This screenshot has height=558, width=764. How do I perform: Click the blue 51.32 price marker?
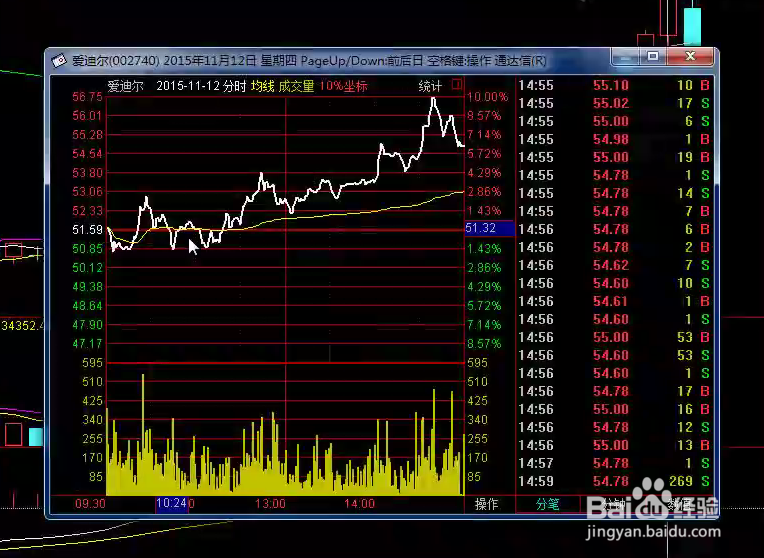(x=490, y=228)
